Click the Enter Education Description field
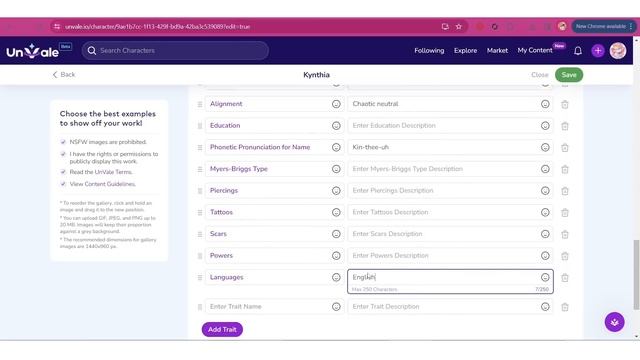The image size is (640, 360). point(451,126)
